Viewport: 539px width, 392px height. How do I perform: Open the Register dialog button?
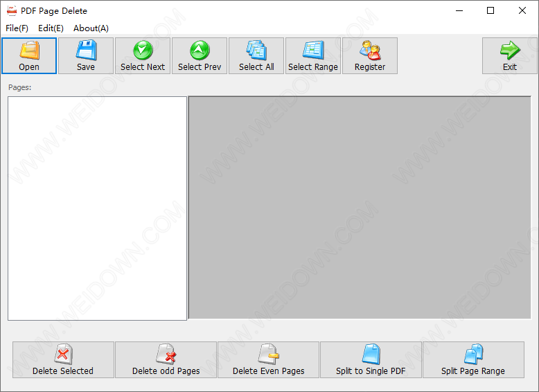[x=370, y=55]
